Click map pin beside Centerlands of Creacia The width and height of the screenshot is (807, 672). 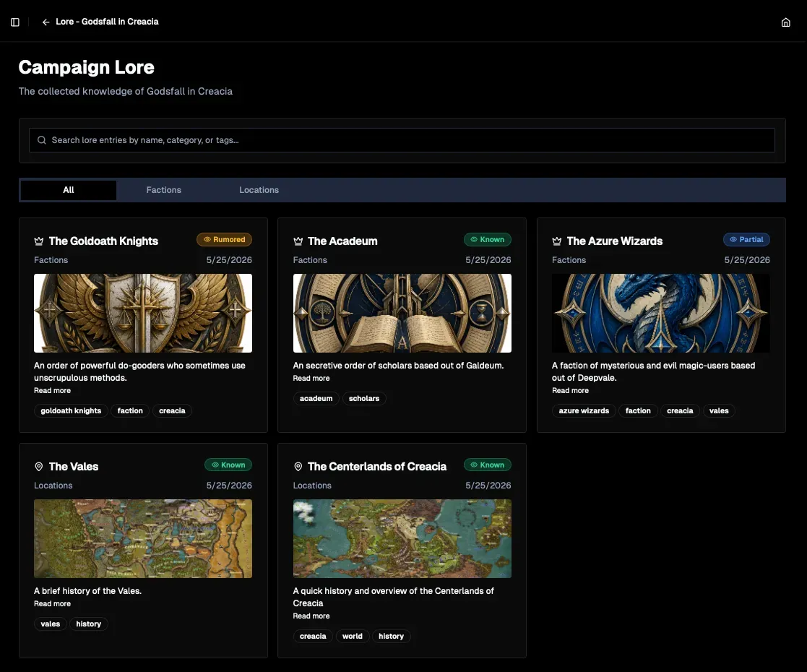[x=298, y=467]
